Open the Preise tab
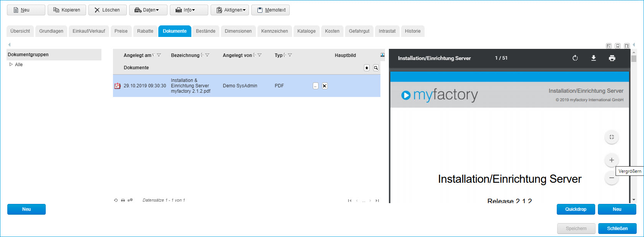644x237 pixels. click(x=121, y=31)
